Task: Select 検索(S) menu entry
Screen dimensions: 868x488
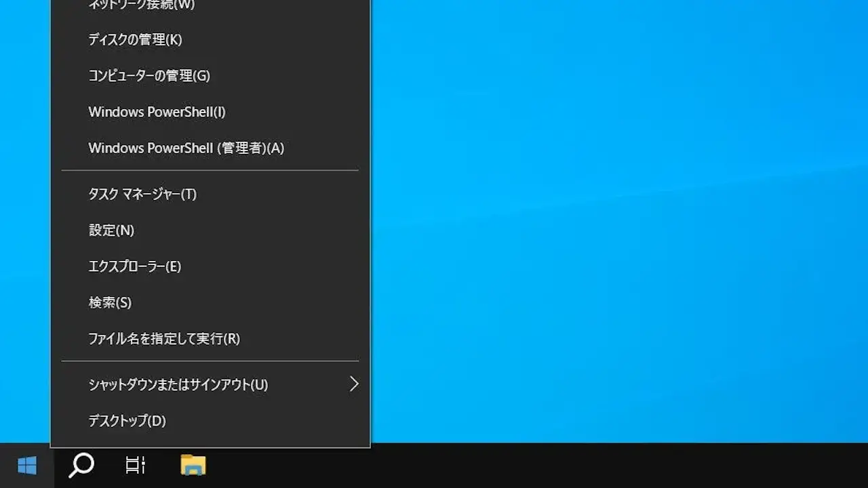Action: 210,302
